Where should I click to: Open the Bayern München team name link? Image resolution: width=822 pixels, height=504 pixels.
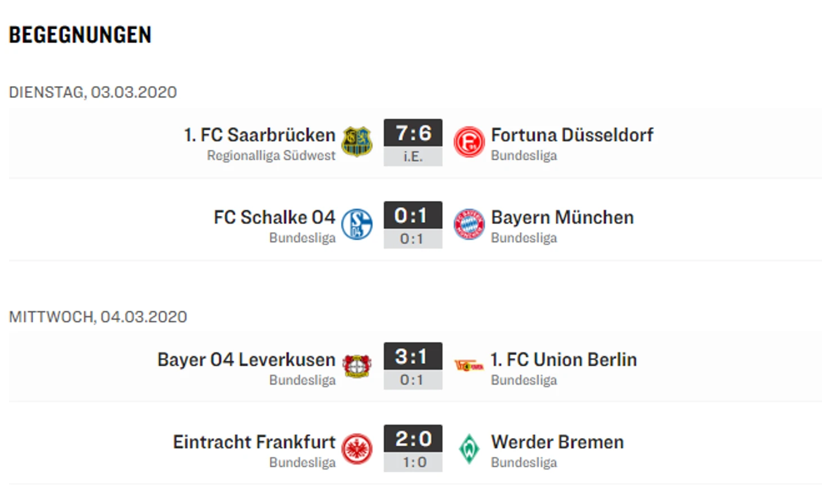562,217
